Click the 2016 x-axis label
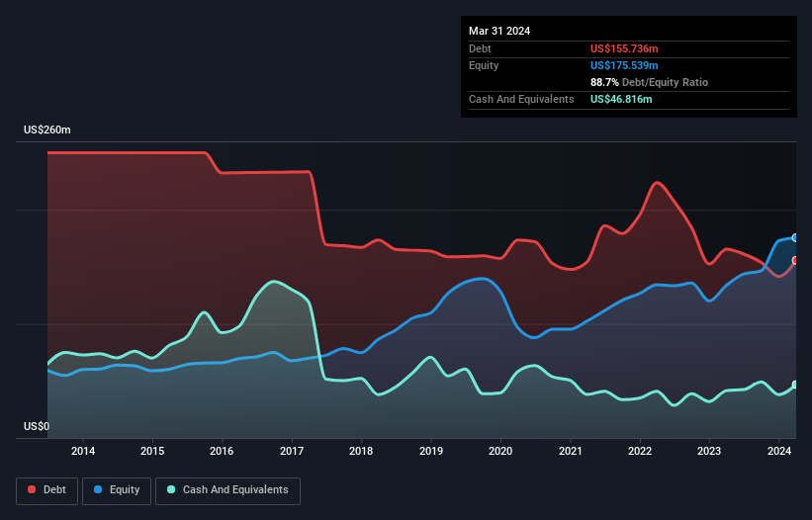812x520 pixels. click(x=222, y=451)
